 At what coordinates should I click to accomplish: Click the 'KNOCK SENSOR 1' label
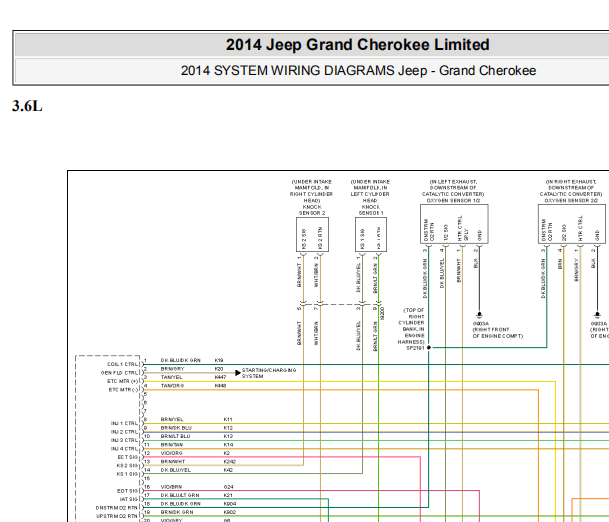[371, 210]
